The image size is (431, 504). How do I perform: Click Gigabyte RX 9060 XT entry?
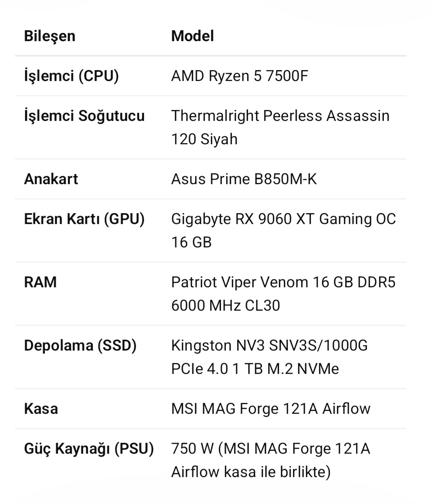(x=283, y=219)
